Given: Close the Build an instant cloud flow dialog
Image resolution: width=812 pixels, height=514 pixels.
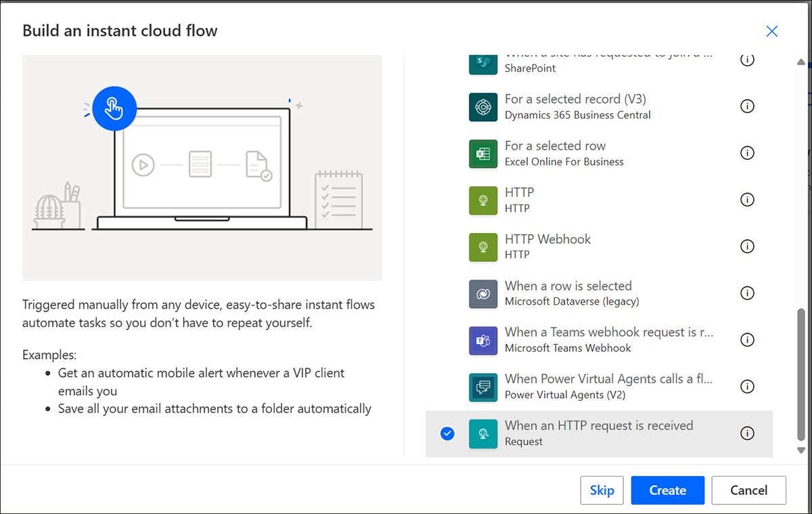Looking at the screenshot, I should pos(772,31).
